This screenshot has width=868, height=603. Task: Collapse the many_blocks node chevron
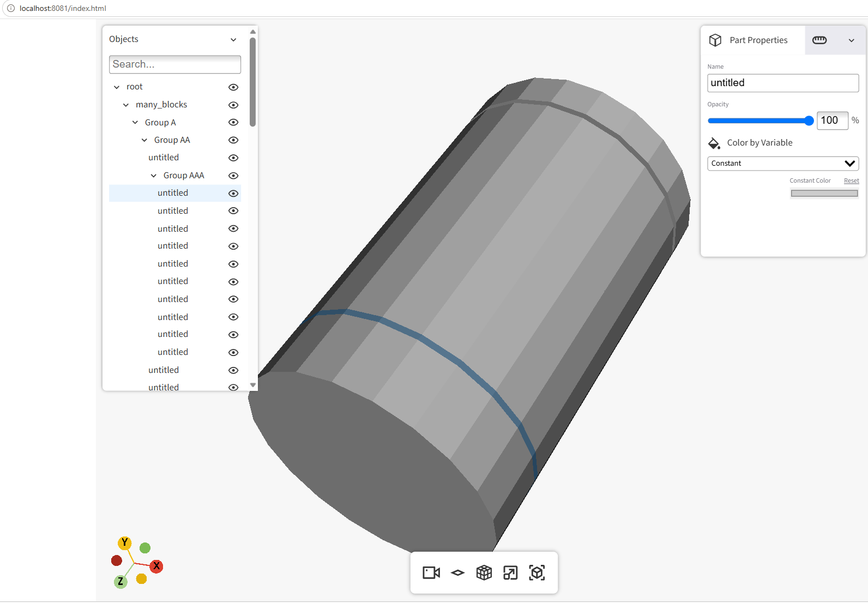126,105
